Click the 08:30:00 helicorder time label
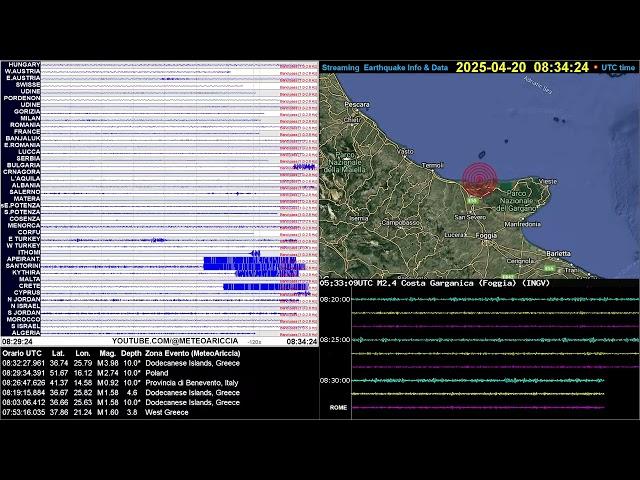This screenshot has width=640, height=480. 335,380
